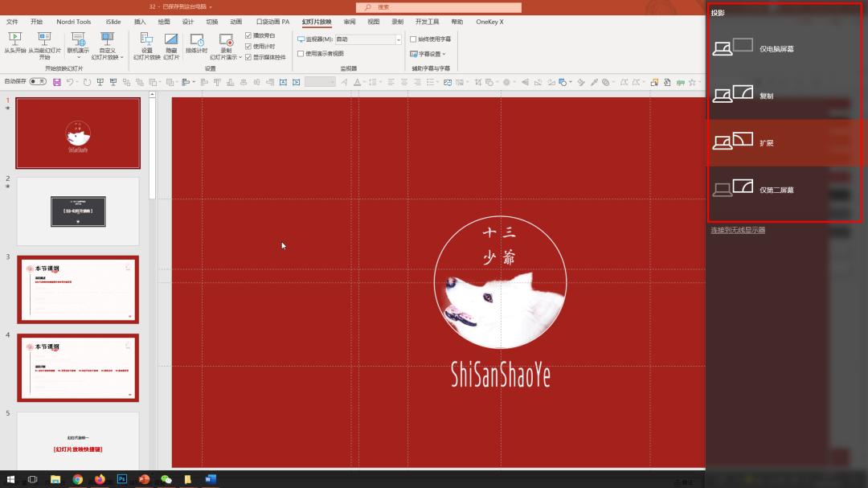Viewport: 868px width, 488px height.
Task: Start slideshow from beginning (从头开始)
Action: coord(14,40)
